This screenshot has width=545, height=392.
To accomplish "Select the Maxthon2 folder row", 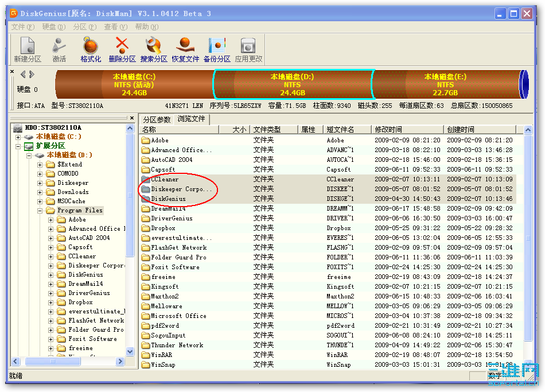I will coord(329,296).
